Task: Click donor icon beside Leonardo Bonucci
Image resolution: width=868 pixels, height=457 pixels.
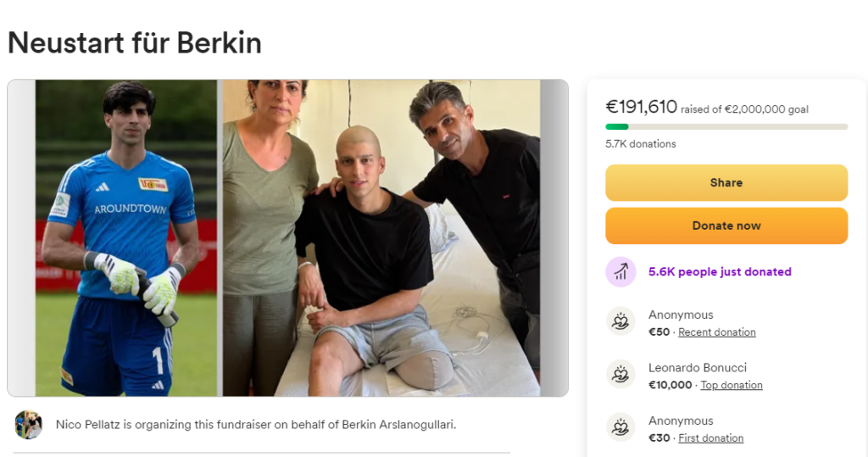Action: click(620, 374)
